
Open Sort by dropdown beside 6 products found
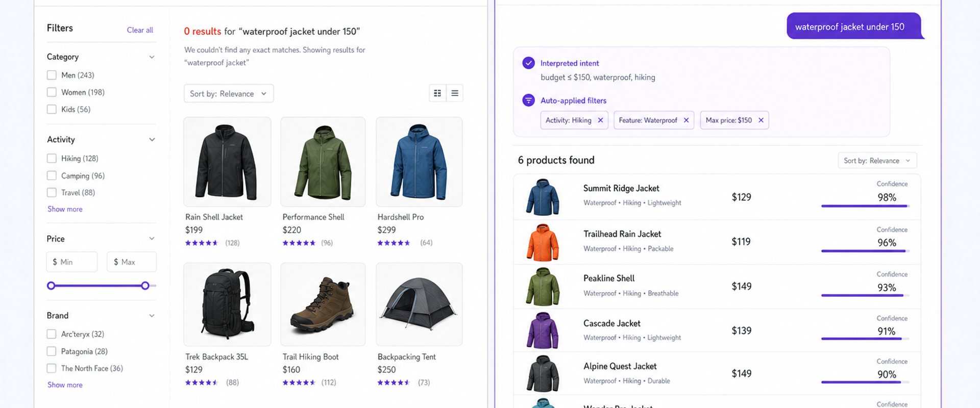click(877, 161)
